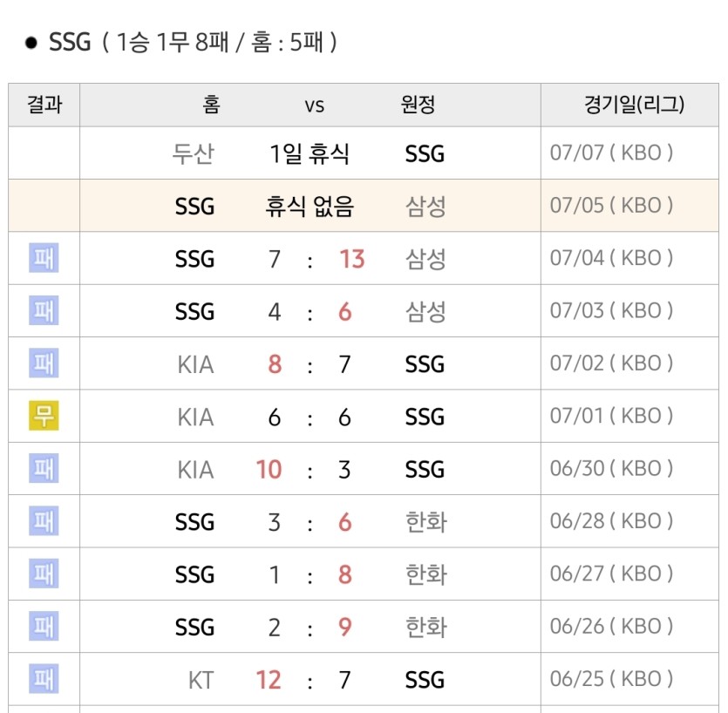
Task: Click date 07/07 ( KBO )
Action: [611, 153]
